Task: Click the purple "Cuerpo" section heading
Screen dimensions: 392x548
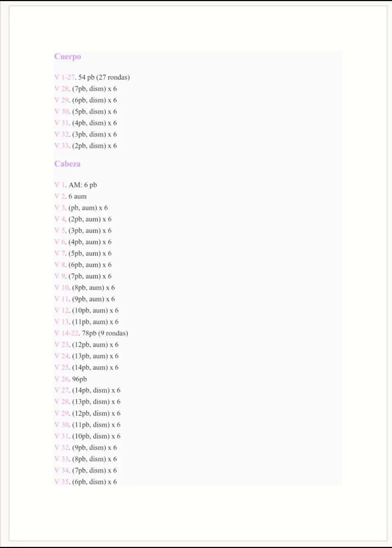Action: click(x=68, y=57)
